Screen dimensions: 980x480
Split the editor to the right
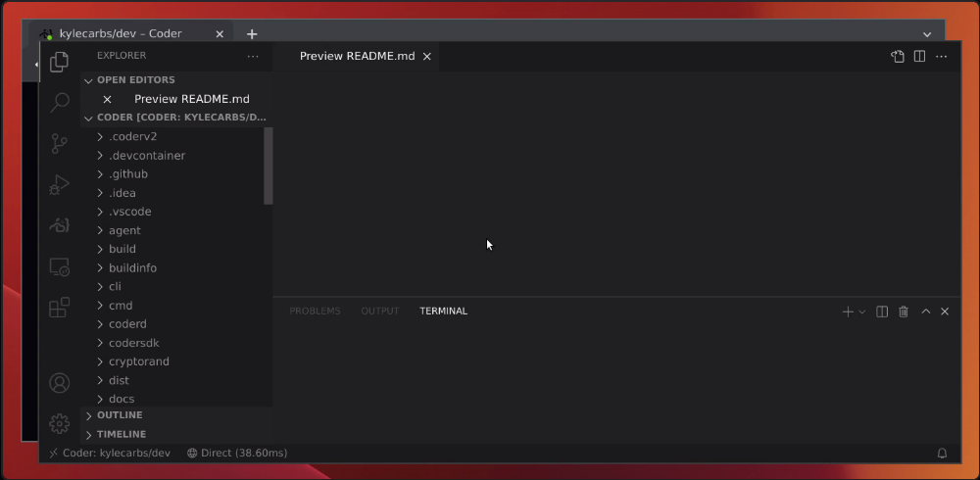pyautogui.click(x=919, y=56)
